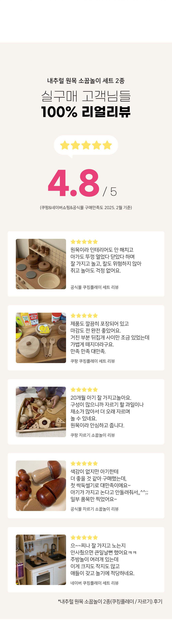This screenshot has width=172, height=644.
Task: Click the 네이버 쿠킹플레이 세트 리뷰 label
Action: pyautogui.click(x=94, y=583)
